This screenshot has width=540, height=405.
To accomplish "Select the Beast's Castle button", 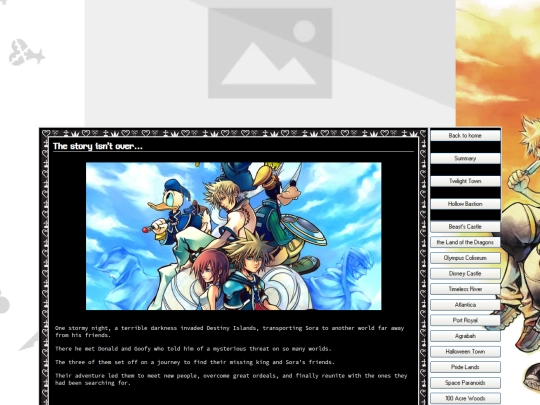I will [x=465, y=226].
